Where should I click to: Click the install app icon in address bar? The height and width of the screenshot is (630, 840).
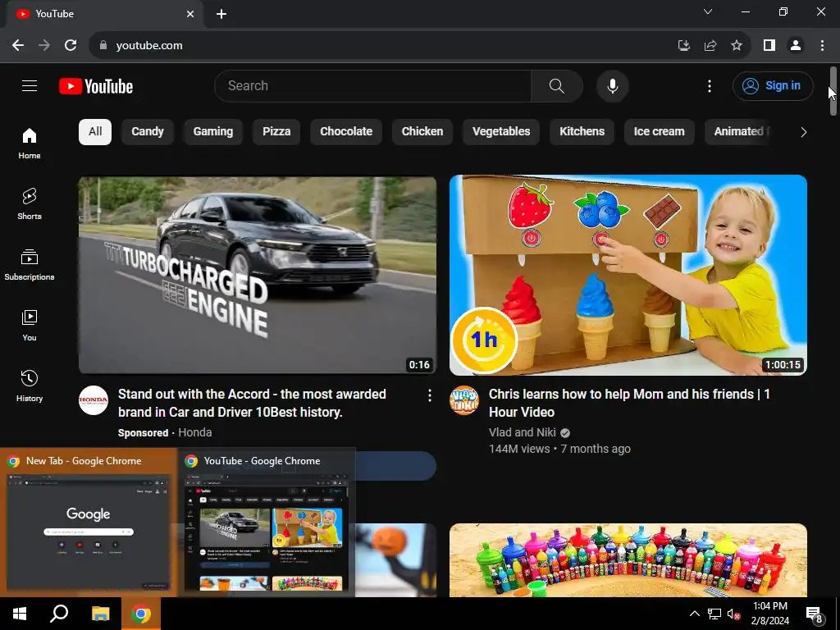coord(683,46)
